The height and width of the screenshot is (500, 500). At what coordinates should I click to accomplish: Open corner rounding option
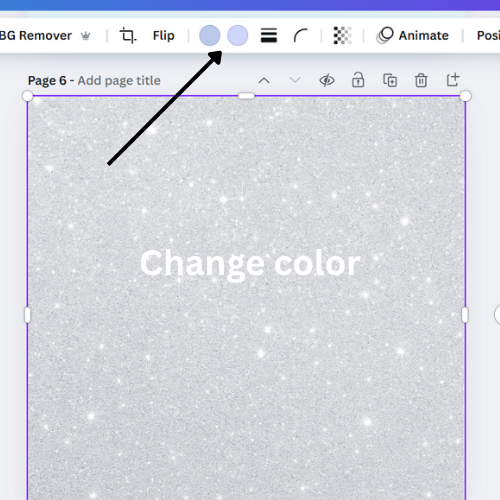pyautogui.click(x=300, y=35)
